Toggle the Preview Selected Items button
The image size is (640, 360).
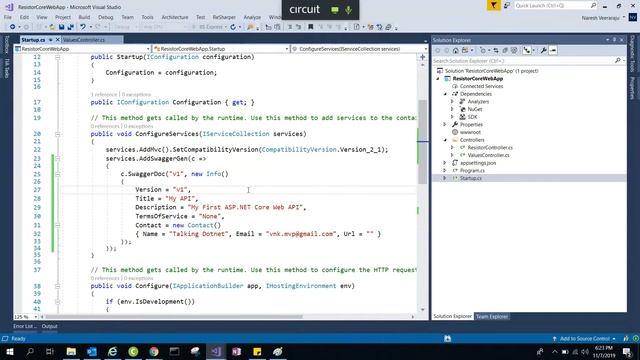tap(553, 51)
